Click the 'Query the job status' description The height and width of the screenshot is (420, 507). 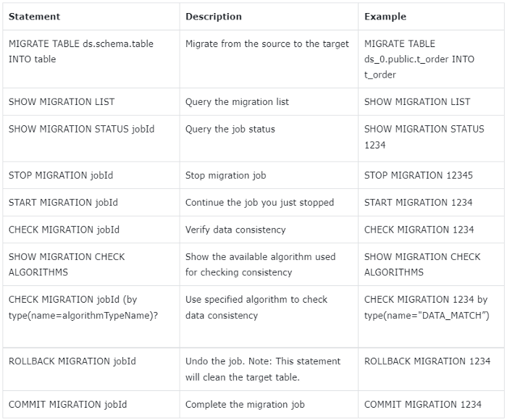click(230, 129)
